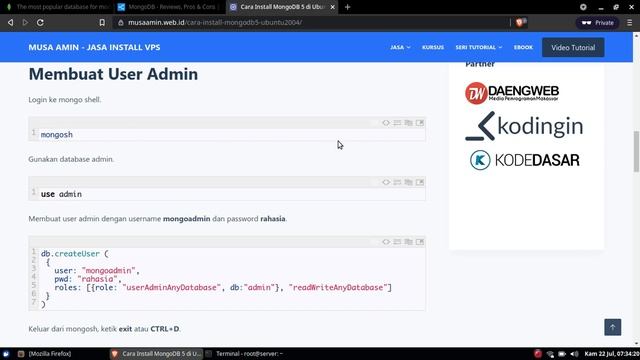The image size is (640, 360).
Task: Switch to 'The most popular database' tab
Action: click(57, 7)
